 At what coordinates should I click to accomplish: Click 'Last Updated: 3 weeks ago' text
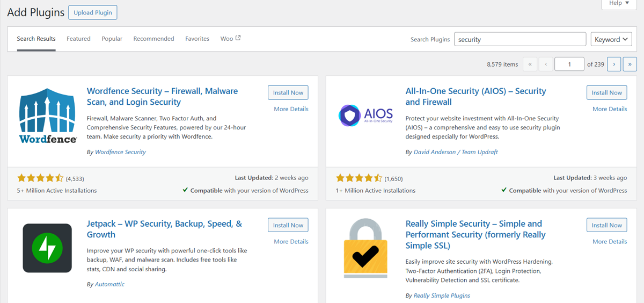click(590, 178)
